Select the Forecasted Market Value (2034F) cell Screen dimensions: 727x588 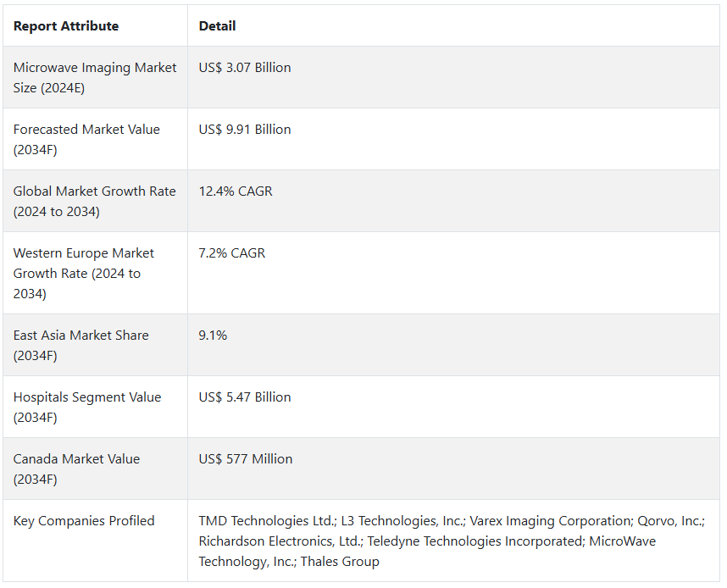86,139
